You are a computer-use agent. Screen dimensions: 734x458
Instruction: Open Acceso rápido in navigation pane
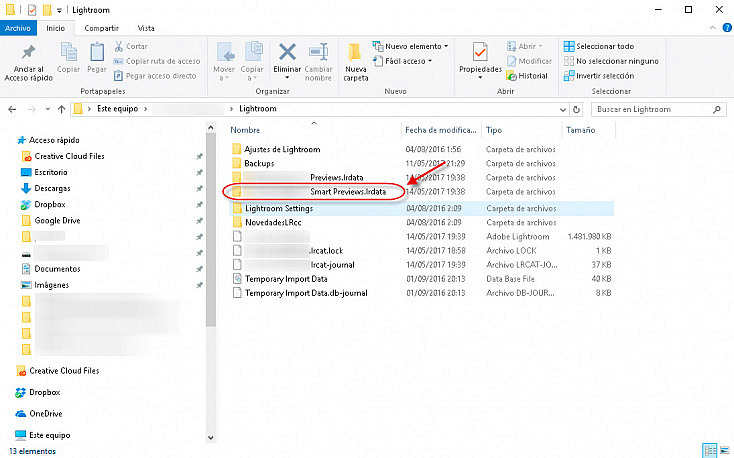pos(54,140)
